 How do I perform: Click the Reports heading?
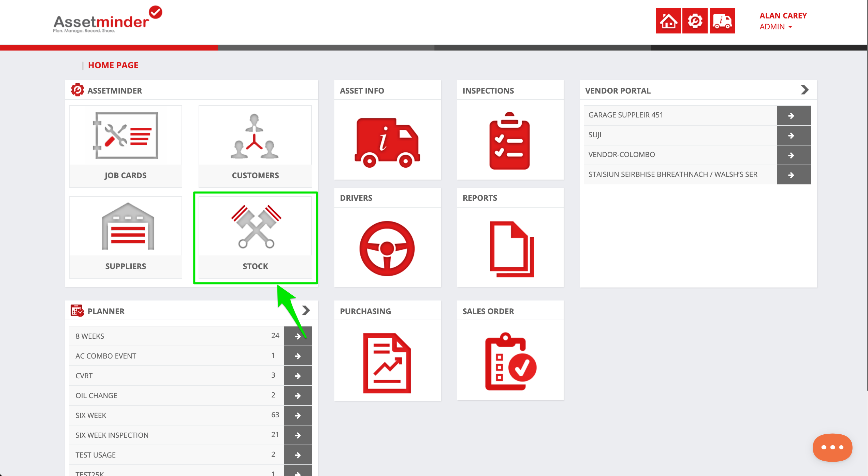tap(480, 198)
